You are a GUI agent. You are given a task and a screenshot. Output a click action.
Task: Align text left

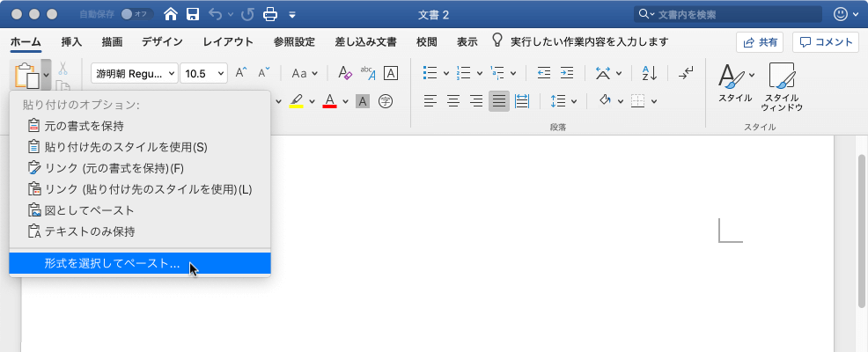(430, 101)
